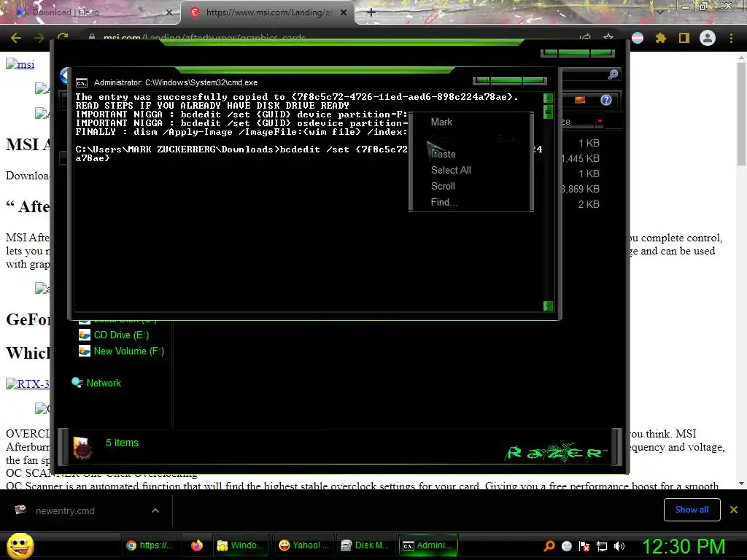Open the smiley Start button
Image resolution: width=747 pixels, height=560 pixels.
pyautogui.click(x=20, y=545)
